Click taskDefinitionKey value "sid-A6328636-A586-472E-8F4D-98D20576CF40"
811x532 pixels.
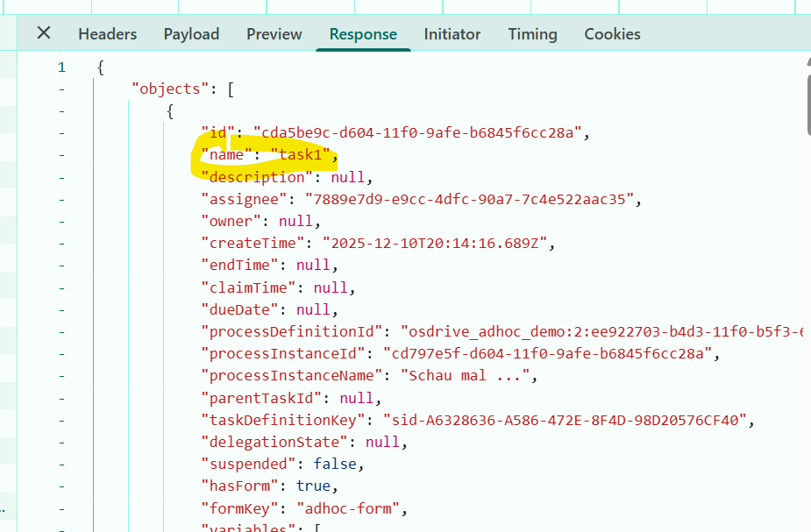(565, 421)
